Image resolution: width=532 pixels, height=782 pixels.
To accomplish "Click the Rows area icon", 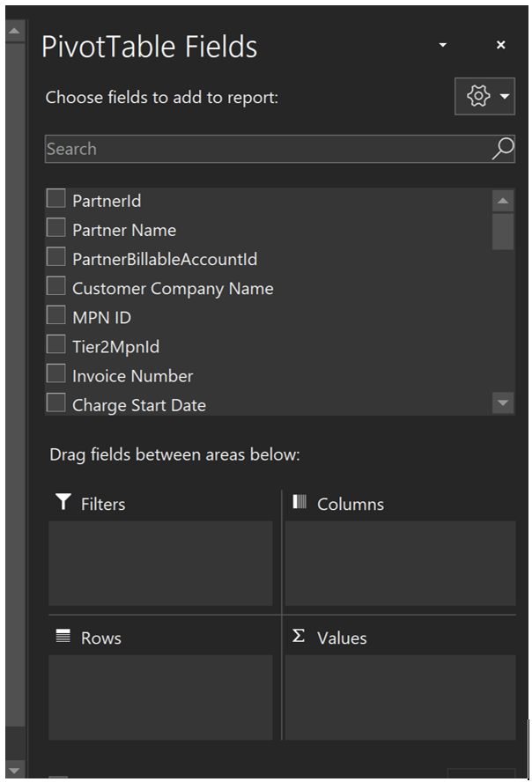I will click(x=63, y=637).
